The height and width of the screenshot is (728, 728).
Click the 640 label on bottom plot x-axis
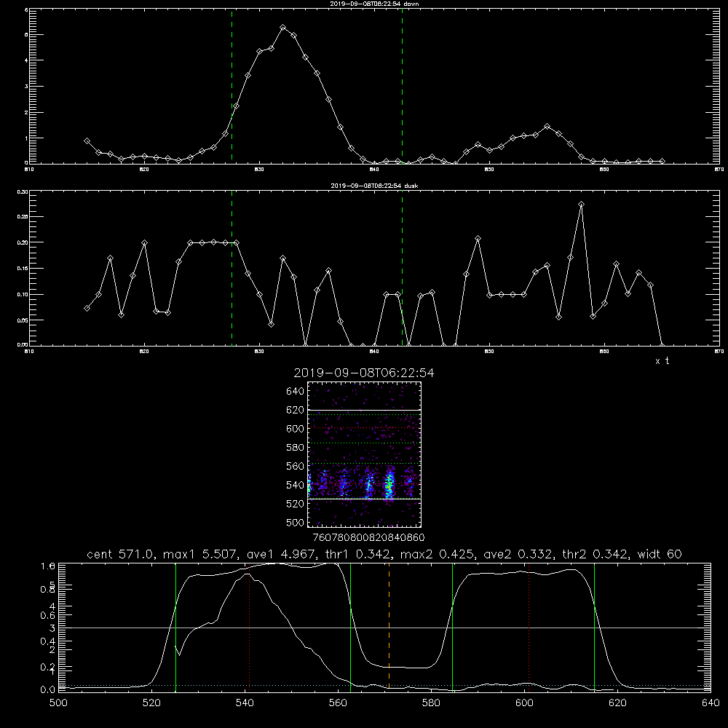[711, 703]
